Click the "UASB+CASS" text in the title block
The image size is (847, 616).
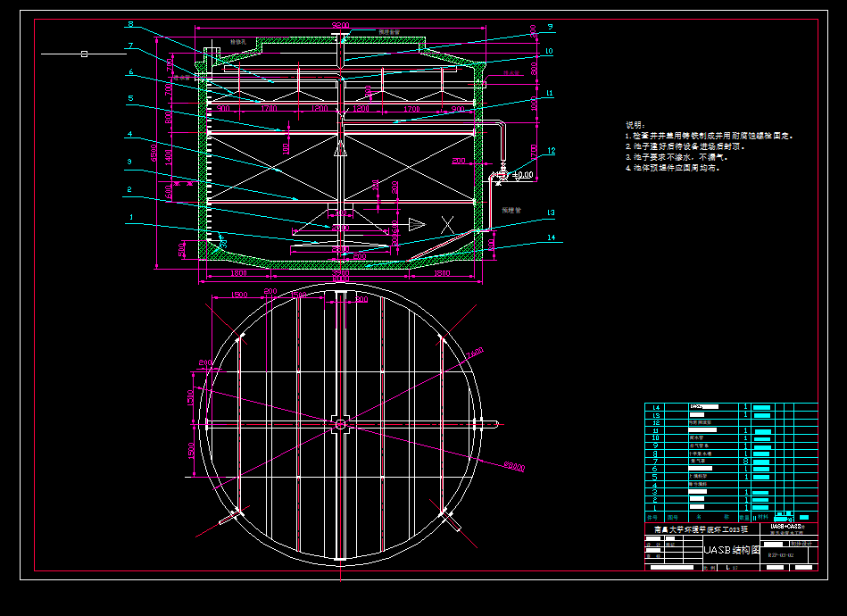(786, 527)
